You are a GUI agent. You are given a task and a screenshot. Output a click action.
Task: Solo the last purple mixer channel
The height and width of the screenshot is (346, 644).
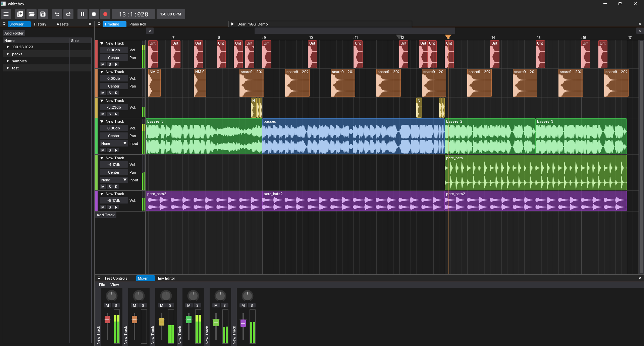pyautogui.click(x=252, y=305)
